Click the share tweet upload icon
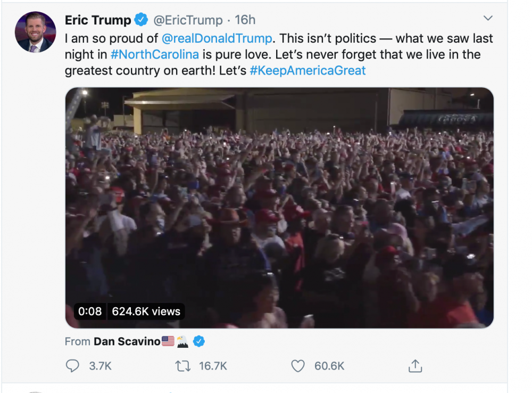532x393 pixels. pos(415,366)
